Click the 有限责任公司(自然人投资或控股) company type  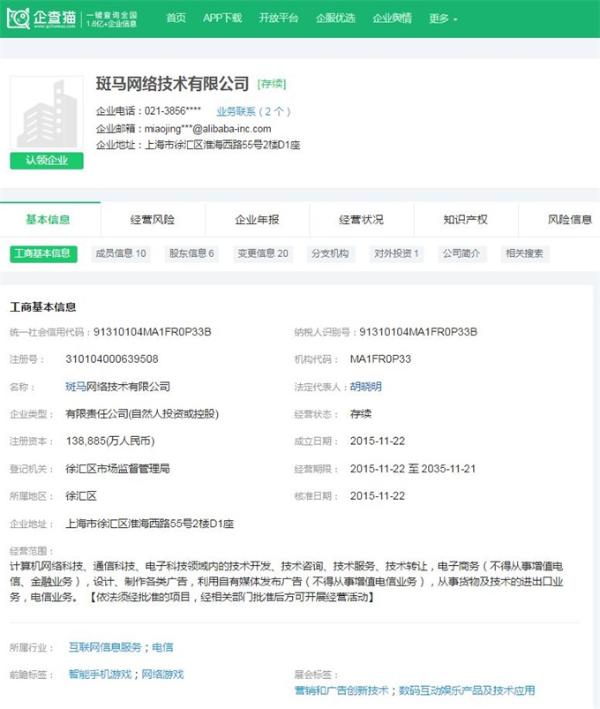pos(142,414)
